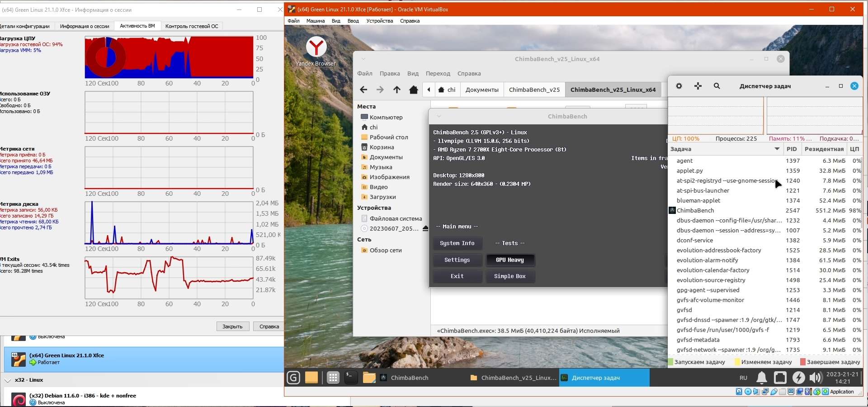
Task: Click the ChimbaBench process icon in task list
Action: point(672,210)
